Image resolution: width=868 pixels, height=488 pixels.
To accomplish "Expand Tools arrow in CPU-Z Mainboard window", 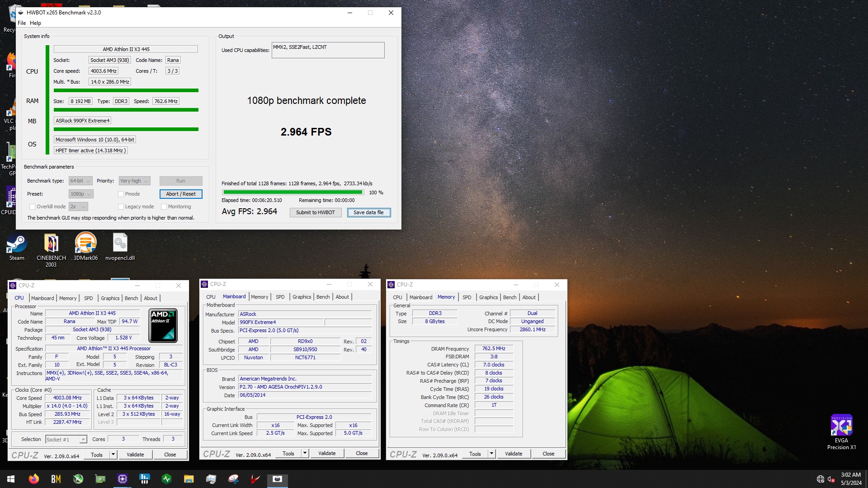I will coord(305,453).
